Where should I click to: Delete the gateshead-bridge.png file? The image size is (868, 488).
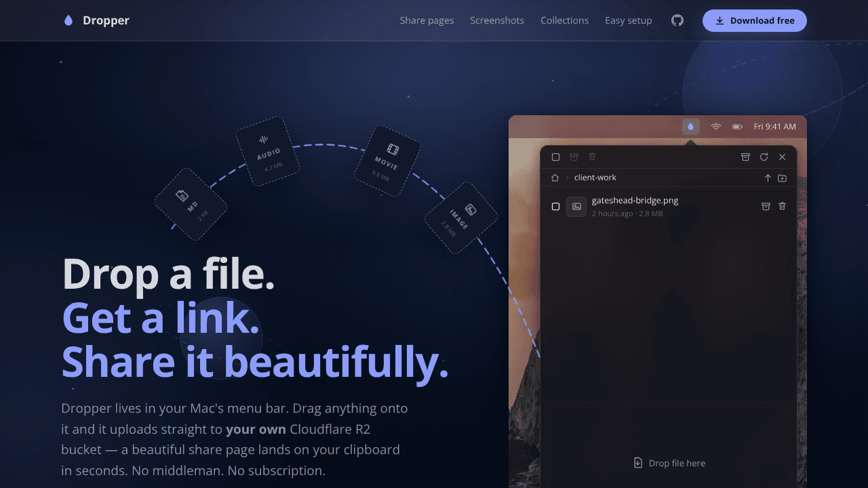[782, 206]
